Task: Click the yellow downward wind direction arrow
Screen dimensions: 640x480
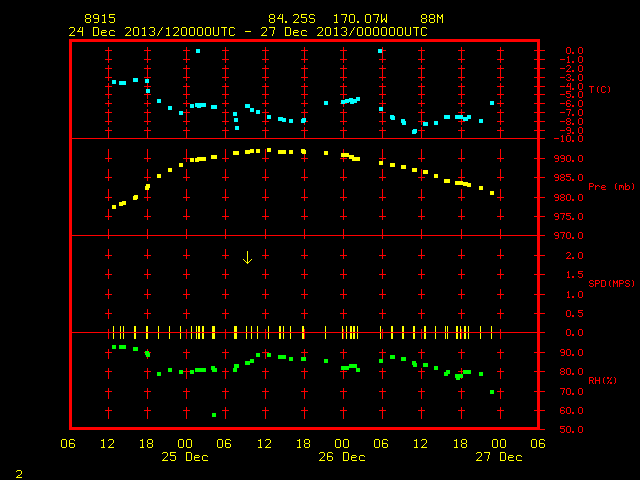Action: pos(247,258)
